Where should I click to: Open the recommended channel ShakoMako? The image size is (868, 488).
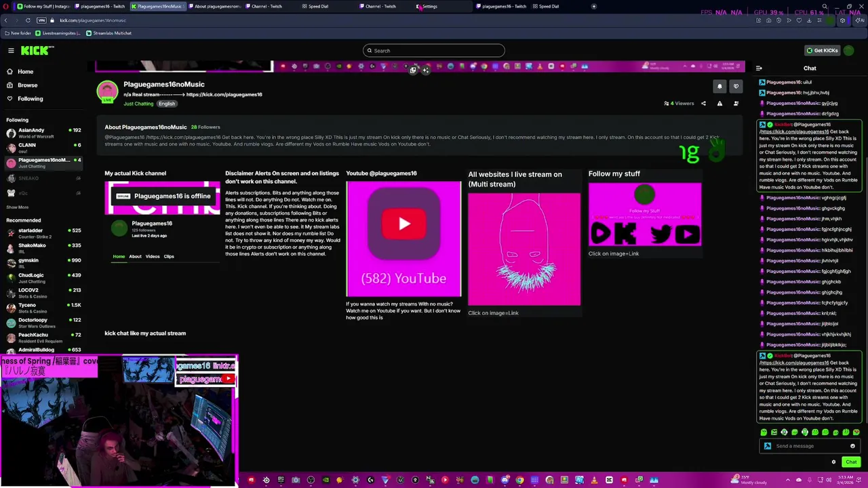pyautogui.click(x=43, y=247)
